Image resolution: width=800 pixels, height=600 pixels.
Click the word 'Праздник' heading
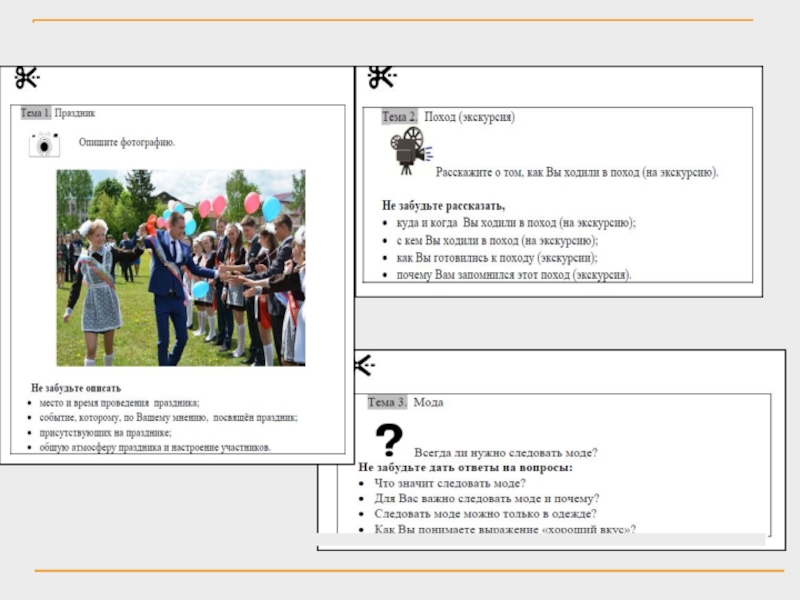point(74,113)
